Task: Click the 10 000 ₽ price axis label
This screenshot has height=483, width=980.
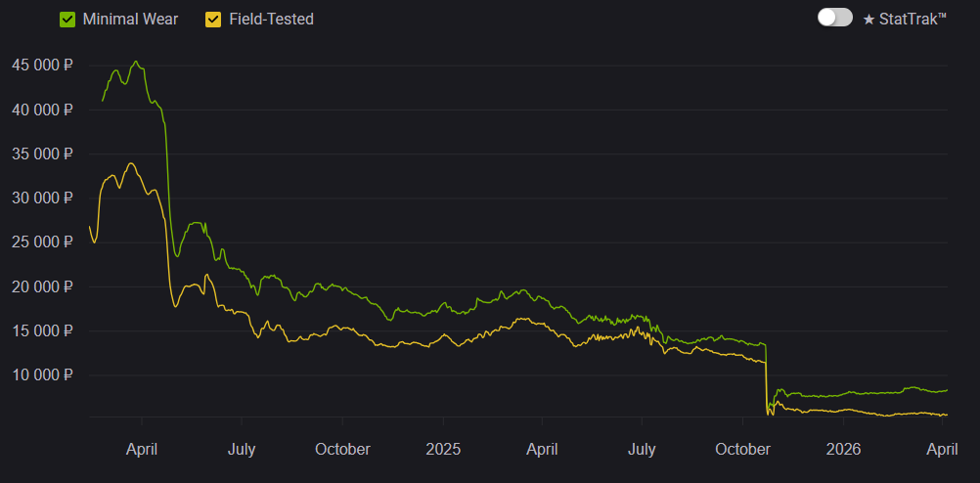Action: click(x=42, y=374)
